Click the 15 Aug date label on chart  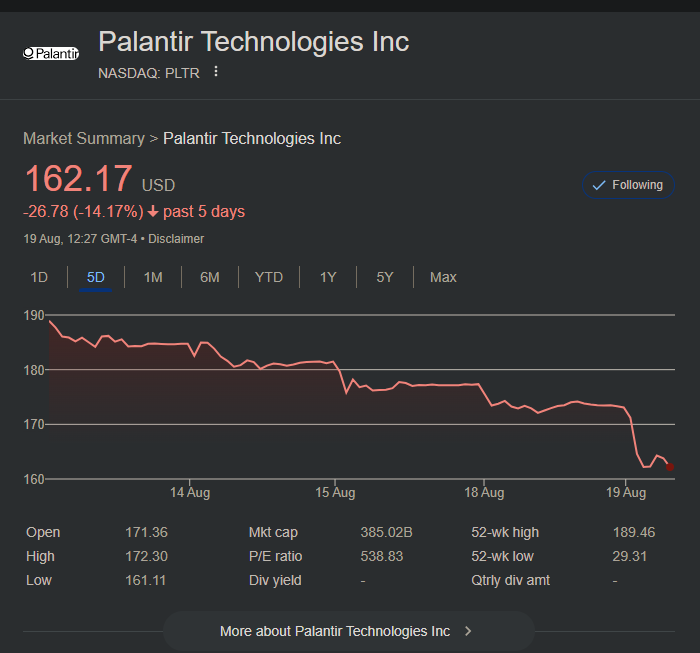[x=335, y=492]
